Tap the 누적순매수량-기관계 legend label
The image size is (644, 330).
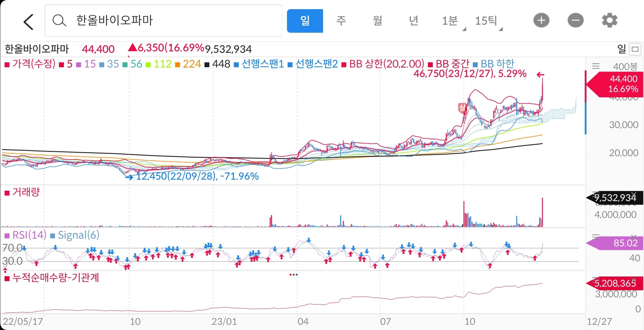[x=52, y=278]
